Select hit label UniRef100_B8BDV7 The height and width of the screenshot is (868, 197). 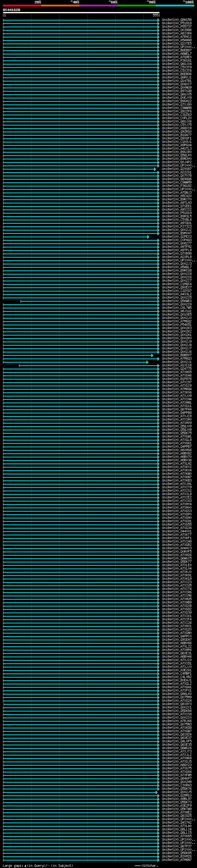[x=177, y=355]
